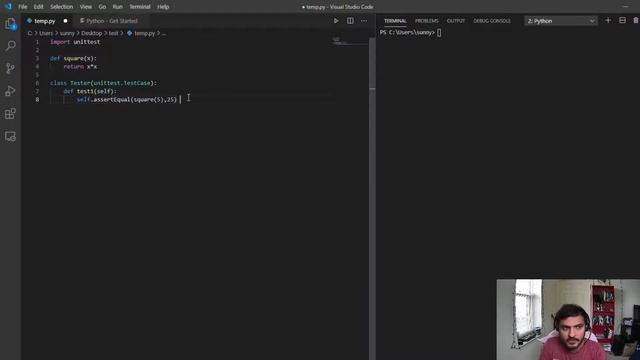The image size is (640, 360).
Task: Switch to the Python - Get Started tab
Action: click(x=111, y=21)
